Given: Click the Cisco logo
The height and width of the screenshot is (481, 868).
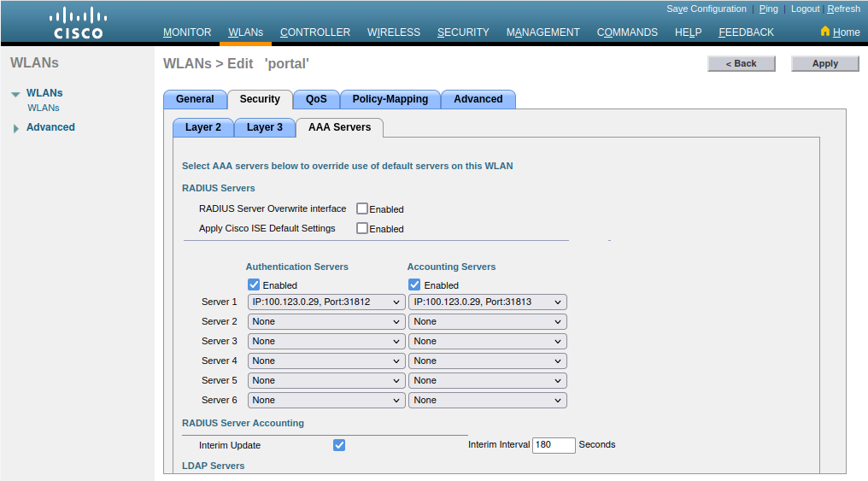Looking at the screenshot, I should coord(78,23).
